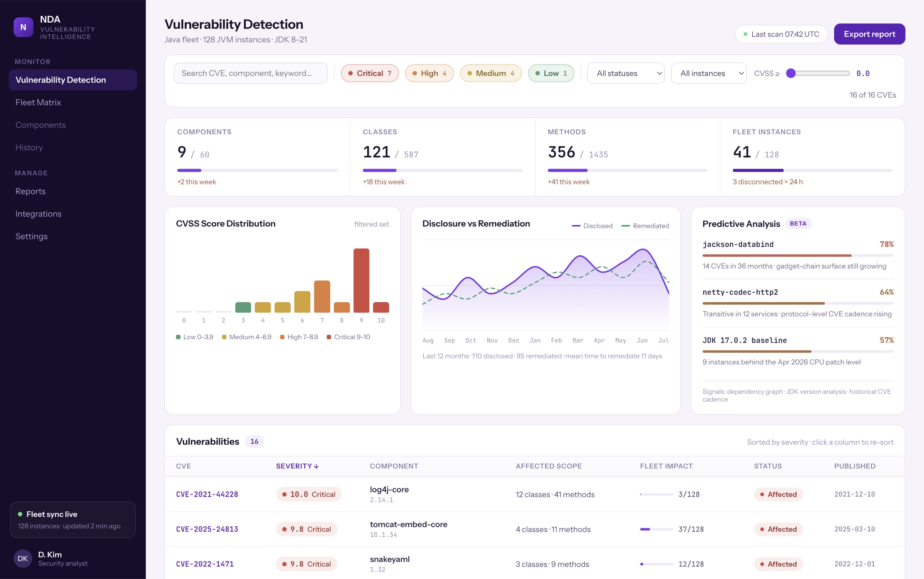Click the score 9 bar in CVSS chart

(361, 280)
